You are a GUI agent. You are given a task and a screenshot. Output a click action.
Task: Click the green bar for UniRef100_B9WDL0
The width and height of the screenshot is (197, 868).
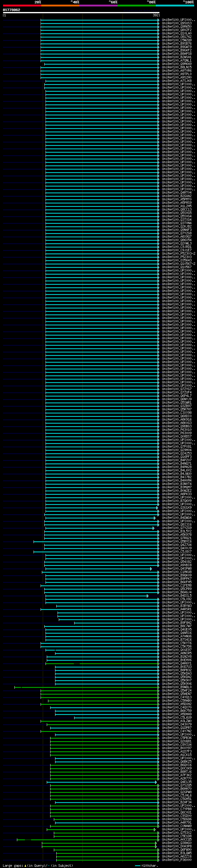click(x=87, y=687)
